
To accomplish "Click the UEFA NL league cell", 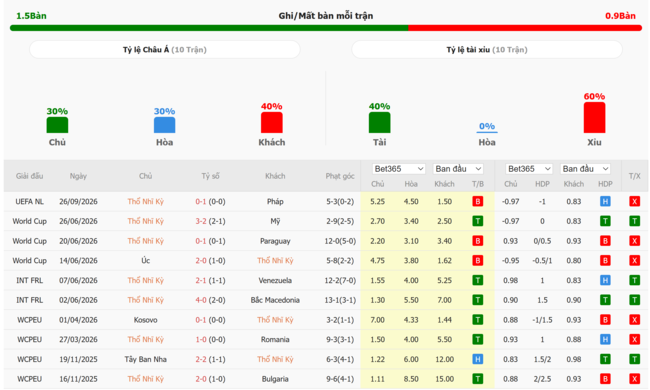I will (x=29, y=202).
